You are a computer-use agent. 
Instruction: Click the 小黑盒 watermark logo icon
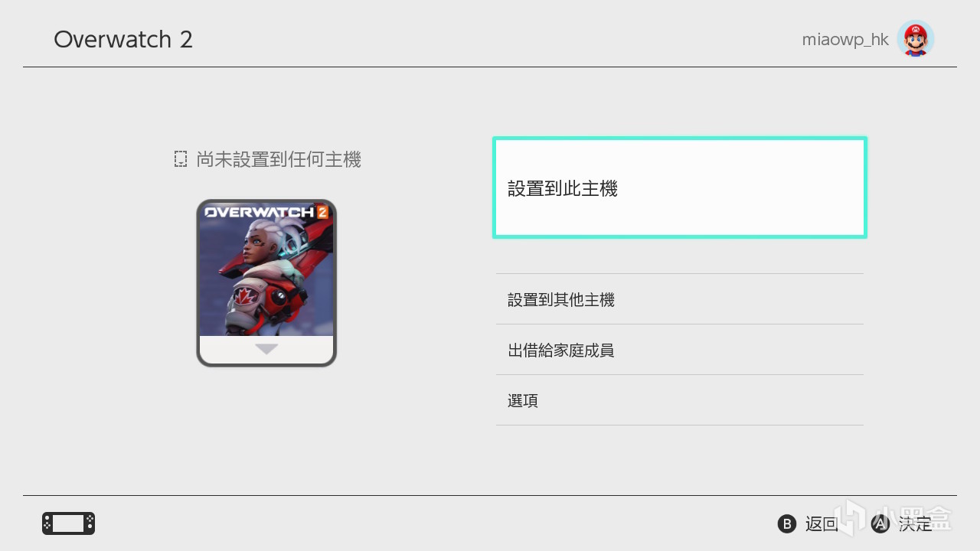tap(850, 519)
